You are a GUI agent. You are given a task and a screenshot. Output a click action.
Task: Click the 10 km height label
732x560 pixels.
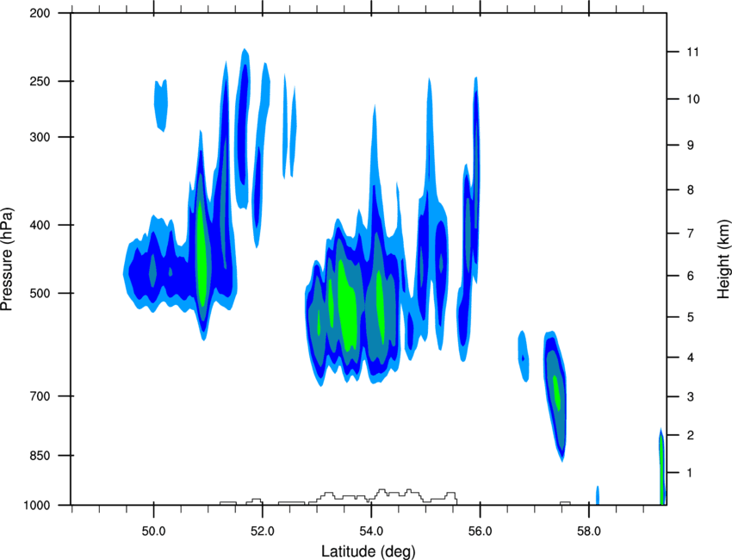point(693,99)
